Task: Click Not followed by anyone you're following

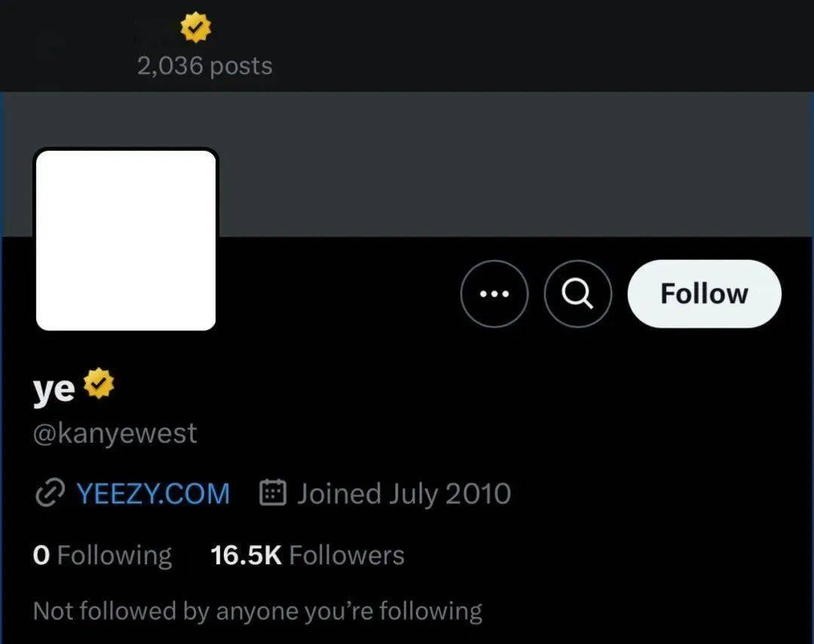Action: tap(257, 610)
